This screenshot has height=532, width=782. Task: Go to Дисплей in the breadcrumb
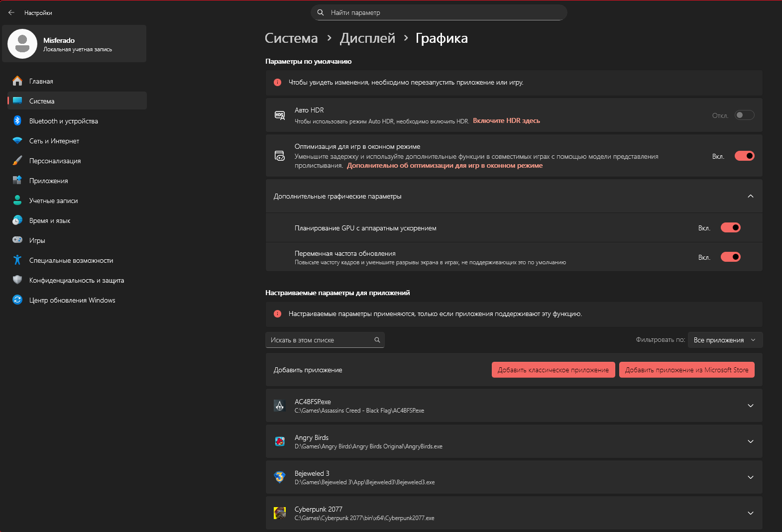367,38
